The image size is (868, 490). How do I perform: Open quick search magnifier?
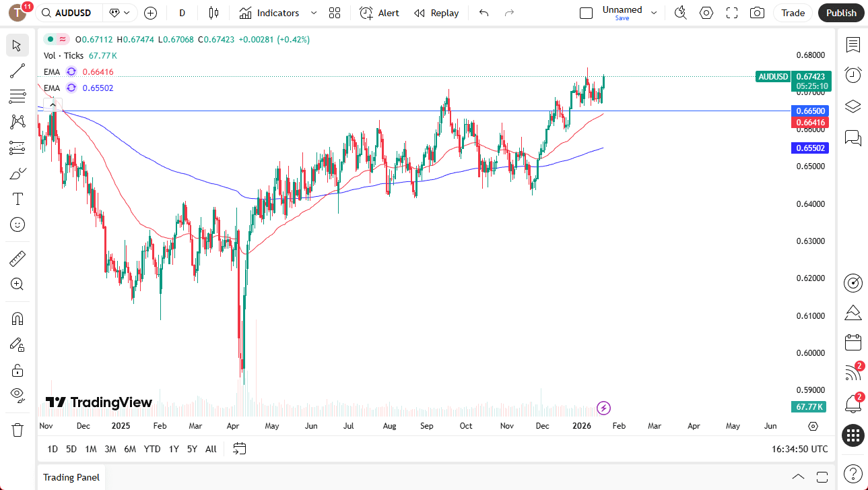pyautogui.click(x=681, y=13)
